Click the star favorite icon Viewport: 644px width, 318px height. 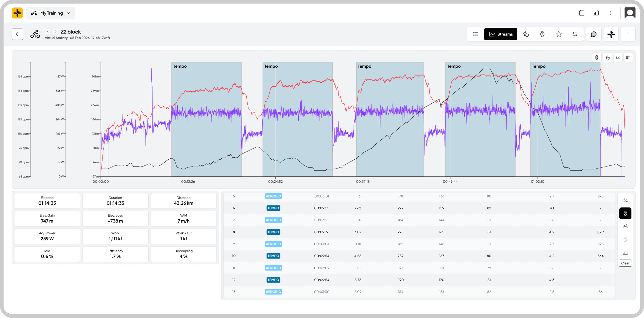[x=559, y=34]
